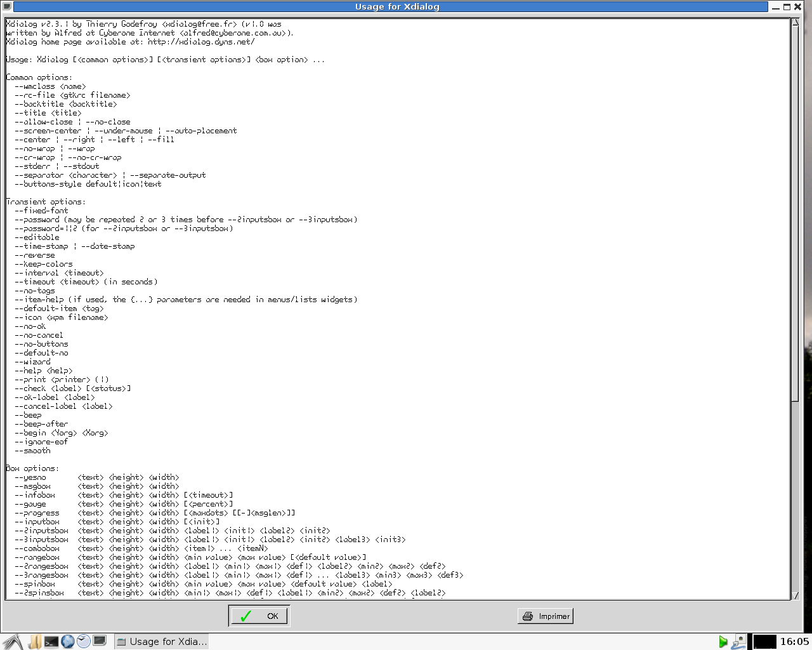Image resolution: width=812 pixels, height=650 pixels.
Task: Click the '--rangebox' box option row
Action: [x=190, y=557]
